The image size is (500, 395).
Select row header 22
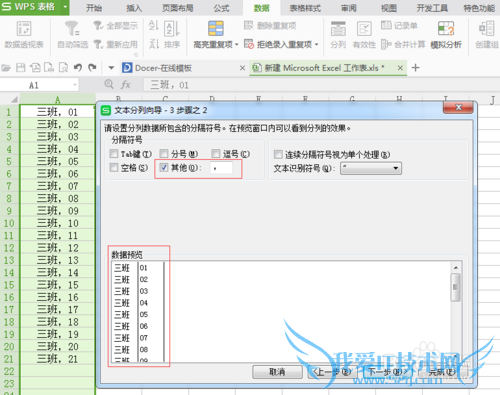(x=9, y=371)
